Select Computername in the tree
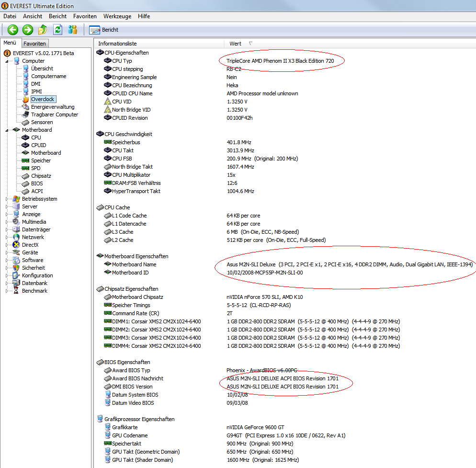 tap(48, 76)
